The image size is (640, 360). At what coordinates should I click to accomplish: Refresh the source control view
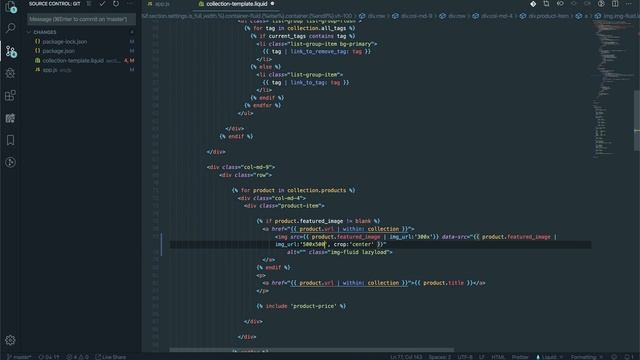point(116,4)
